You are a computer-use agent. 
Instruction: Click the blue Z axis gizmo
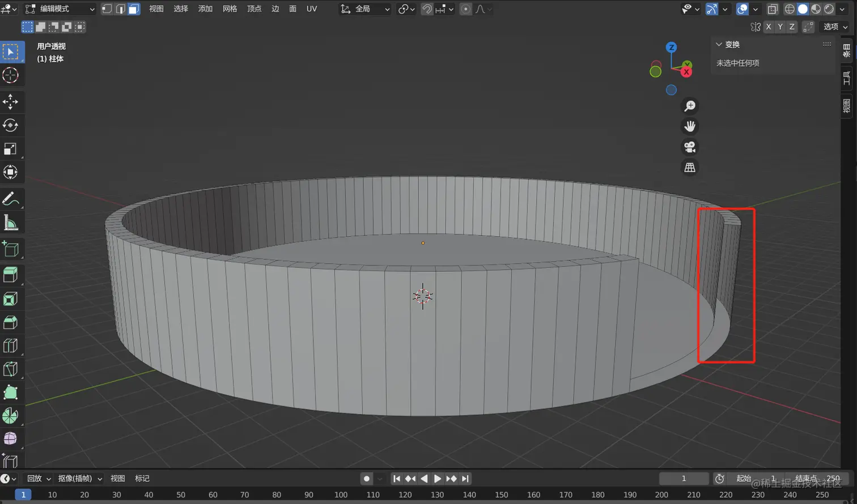pos(671,48)
